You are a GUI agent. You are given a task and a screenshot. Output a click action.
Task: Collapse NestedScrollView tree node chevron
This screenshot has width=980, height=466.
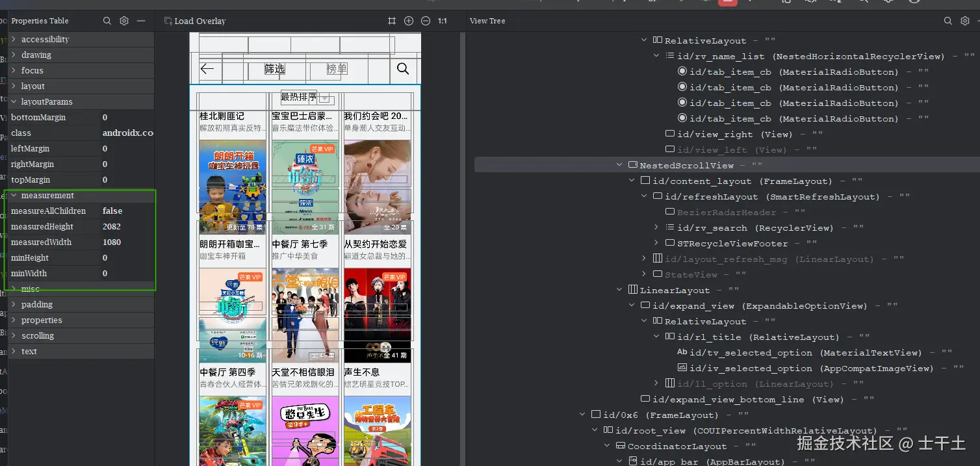pos(619,166)
